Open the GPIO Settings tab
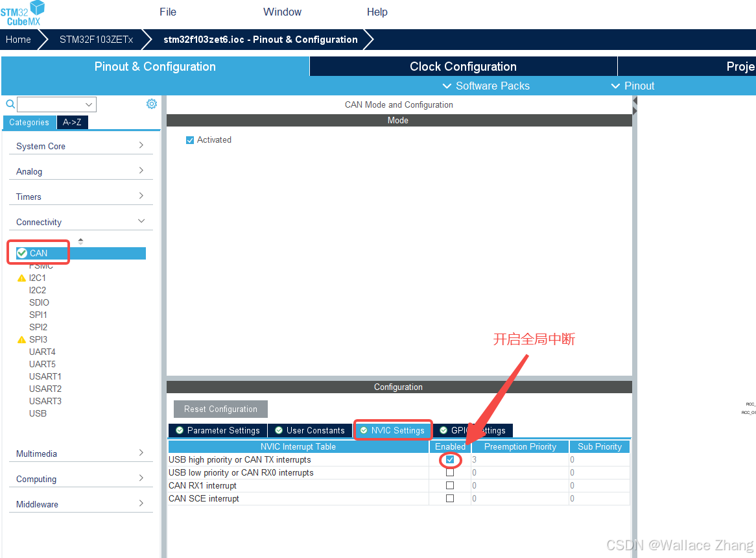The width and height of the screenshot is (756, 558). click(x=473, y=430)
